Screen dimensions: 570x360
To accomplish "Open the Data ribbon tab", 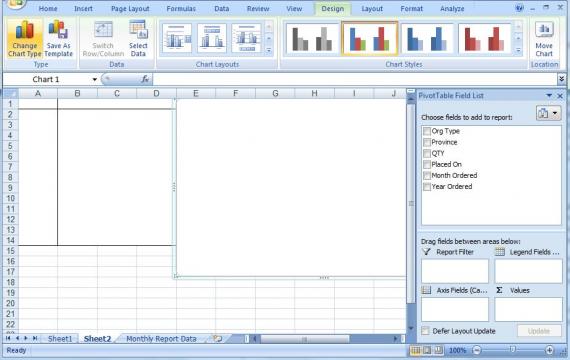I will 221,8.
